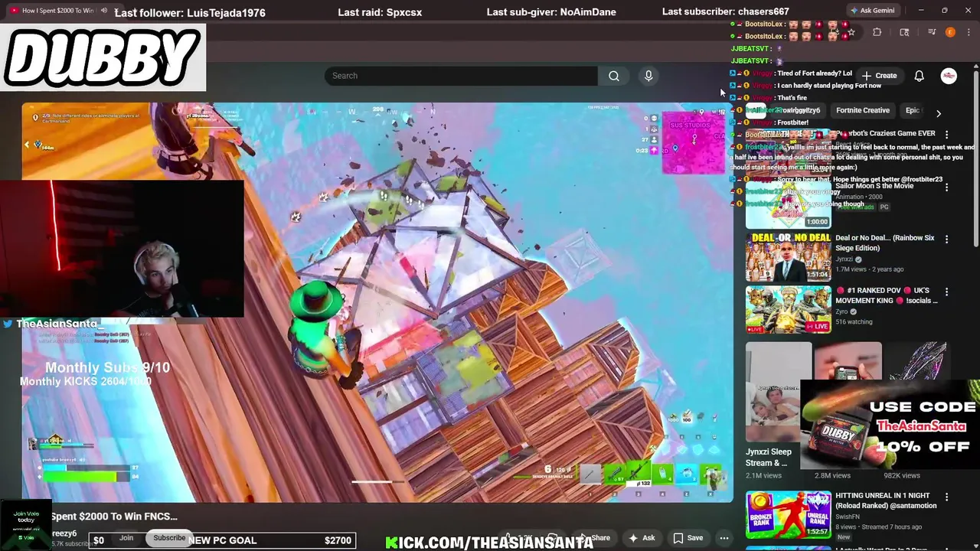The height and width of the screenshot is (551, 980).
Task: Open 'Deal or No Deal... (Rainbow Six Siege Edition)' title
Action: [885, 243]
